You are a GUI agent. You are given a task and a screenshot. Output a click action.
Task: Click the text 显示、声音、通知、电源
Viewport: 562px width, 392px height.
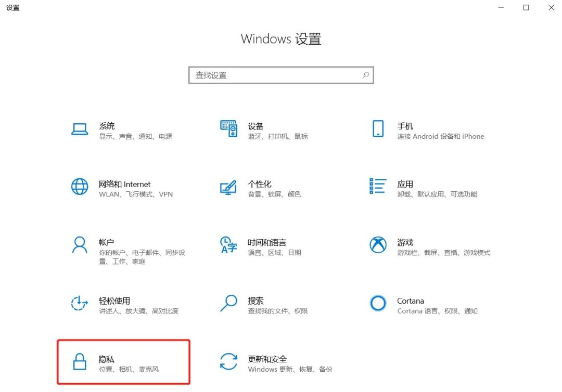[x=135, y=136]
